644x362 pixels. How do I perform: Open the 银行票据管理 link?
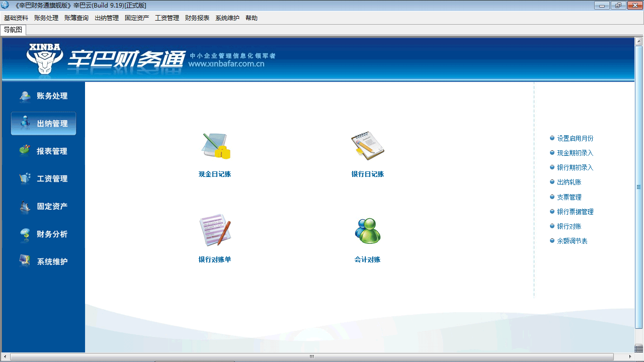(575, 212)
